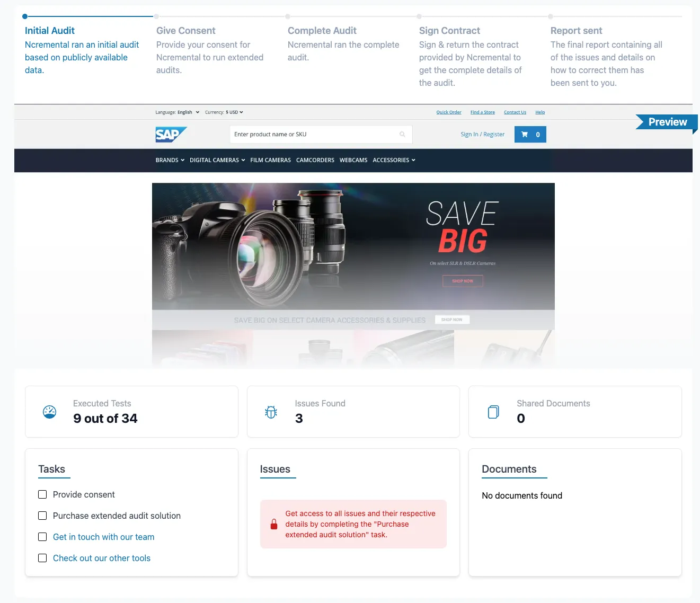Click the Shared Documents copy icon
The width and height of the screenshot is (700, 603).
[493, 412]
